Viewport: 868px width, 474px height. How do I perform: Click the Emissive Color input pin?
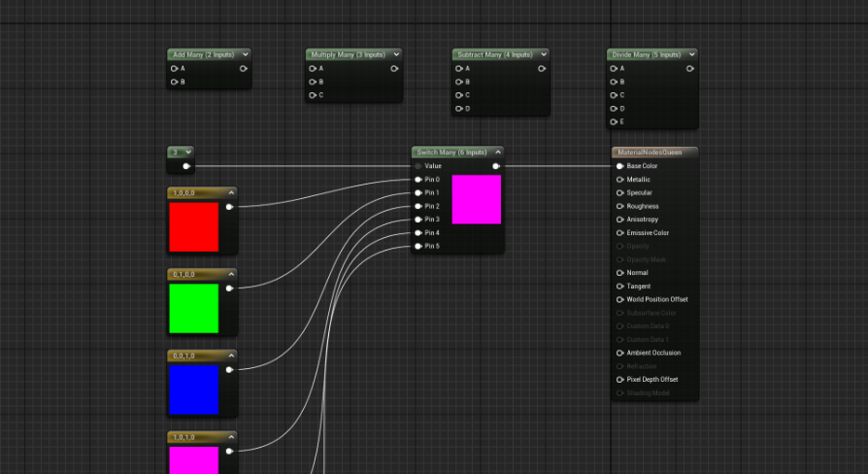619,233
